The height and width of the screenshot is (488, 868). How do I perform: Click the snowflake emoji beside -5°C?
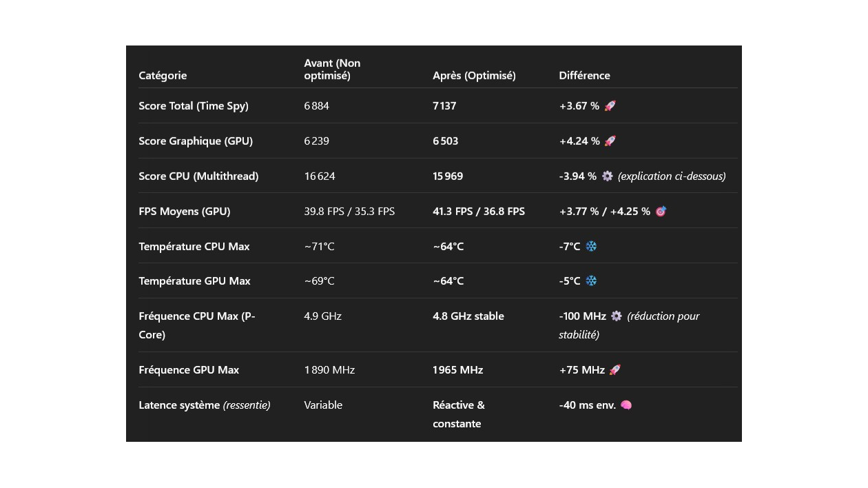(x=591, y=281)
